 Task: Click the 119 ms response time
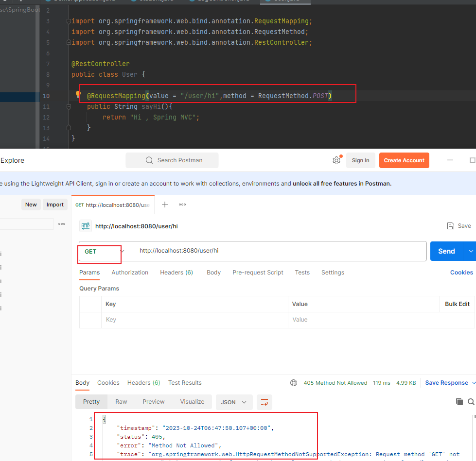point(382,383)
